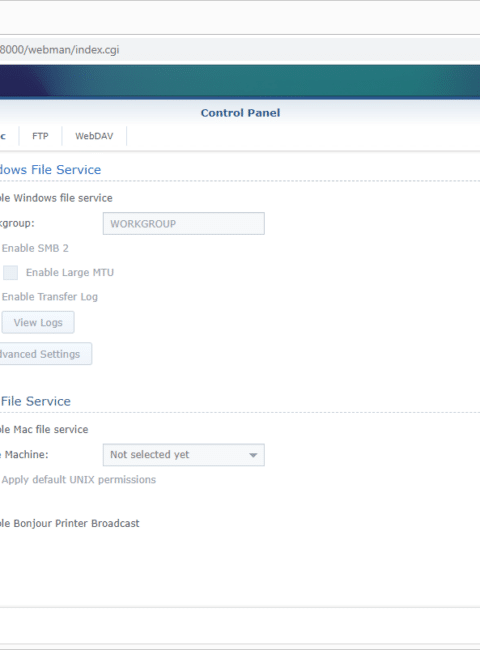Click the Mac file service label

pyautogui.click(x=44, y=429)
